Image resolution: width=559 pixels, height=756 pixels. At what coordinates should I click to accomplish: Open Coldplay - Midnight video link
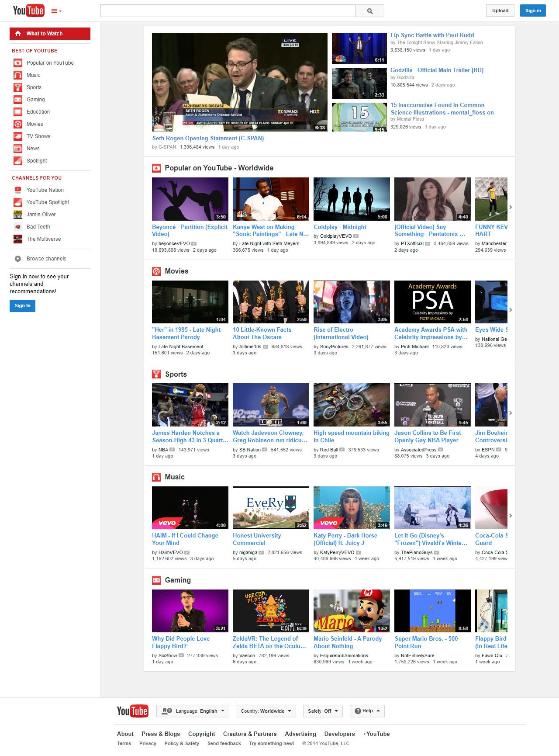(x=340, y=227)
